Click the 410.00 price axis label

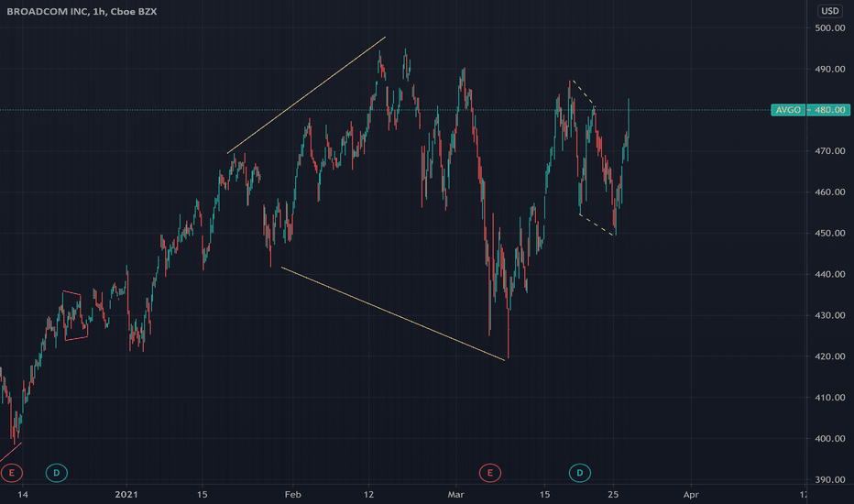point(829,397)
